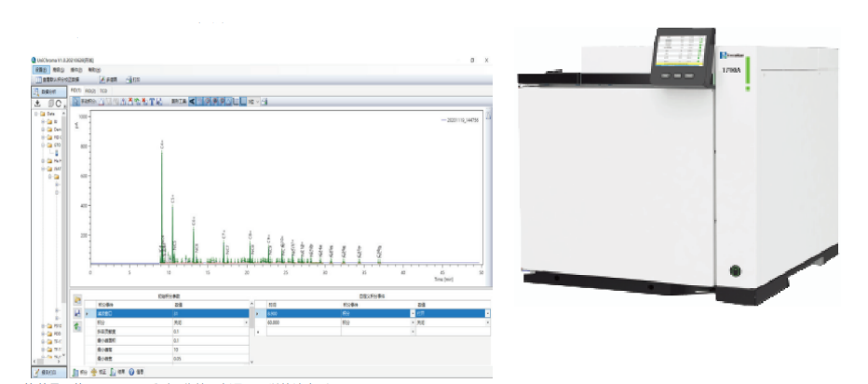868x384 pixels.
Task: Open the value dropdown in the 6.900 row
Action: click(x=488, y=313)
